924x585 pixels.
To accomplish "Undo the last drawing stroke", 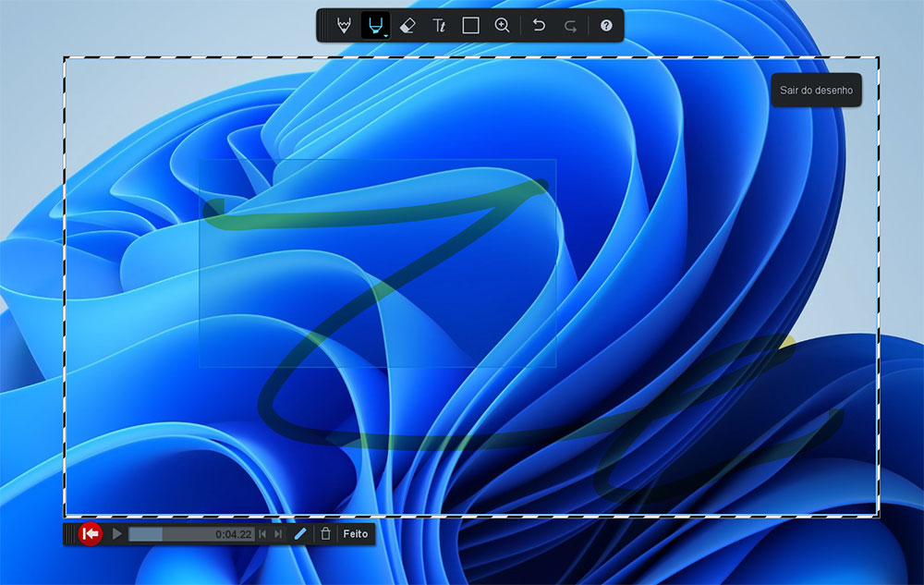I will (x=539, y=25).
